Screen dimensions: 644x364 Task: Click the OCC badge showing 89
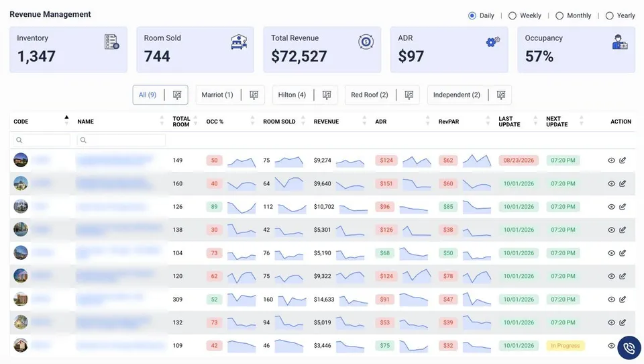pos(214,207)
